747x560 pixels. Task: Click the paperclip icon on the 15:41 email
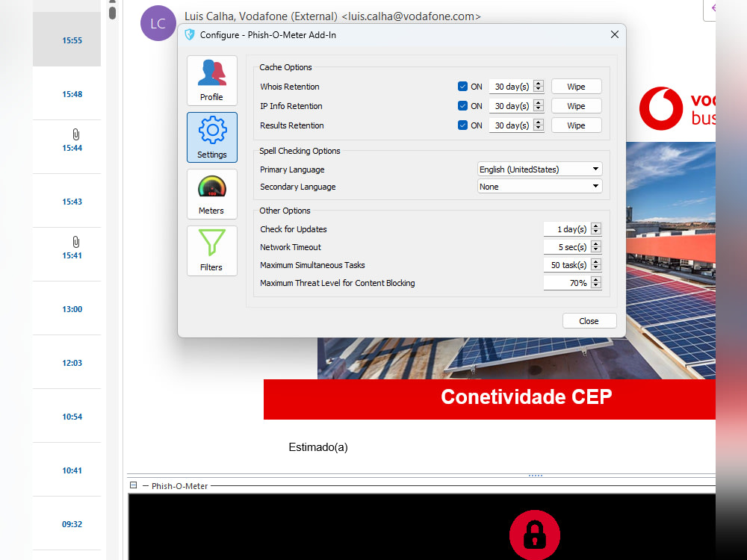click(x=75, y=242)
